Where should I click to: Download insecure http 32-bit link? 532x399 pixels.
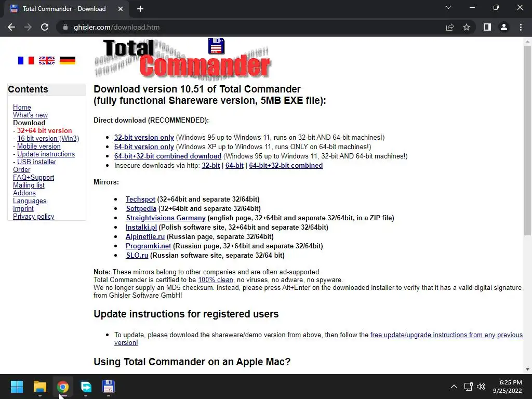coord(211,166)
